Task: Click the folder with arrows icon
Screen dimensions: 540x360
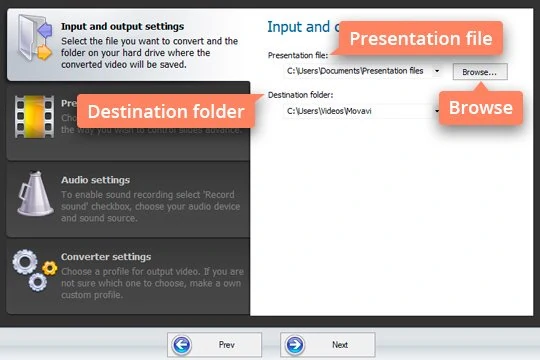Action: 35,39
